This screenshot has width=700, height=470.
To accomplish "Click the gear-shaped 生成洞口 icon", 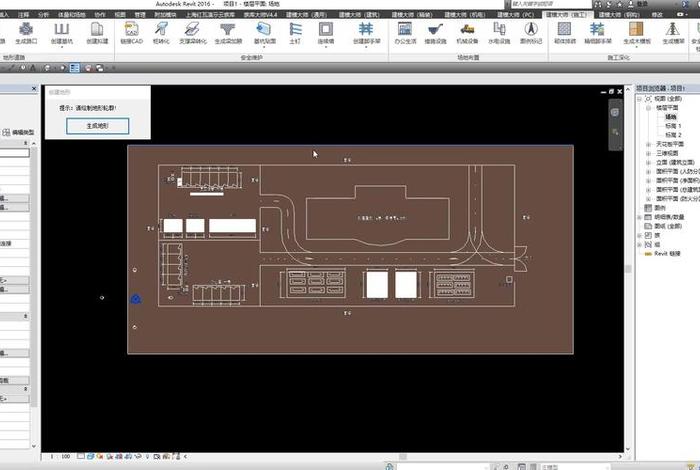I will [x=26, y=29].
